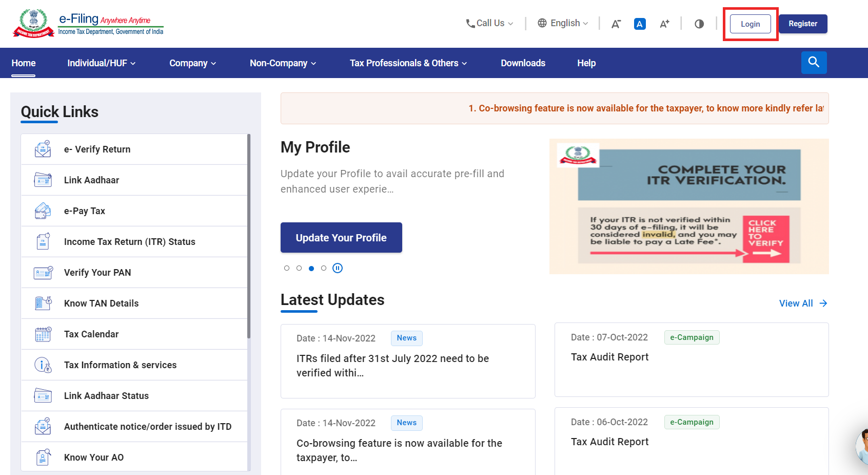868x475 pixels.
Task: Click the e-Campaign tag on 07-Oct-2022 card
Action: click(692, 337)
